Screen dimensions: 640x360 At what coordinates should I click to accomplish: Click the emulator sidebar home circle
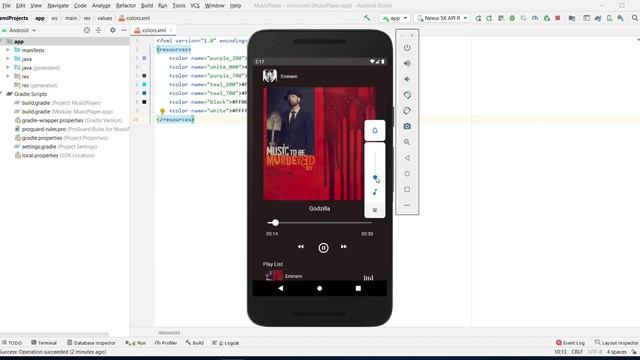[x=407, y=173]
